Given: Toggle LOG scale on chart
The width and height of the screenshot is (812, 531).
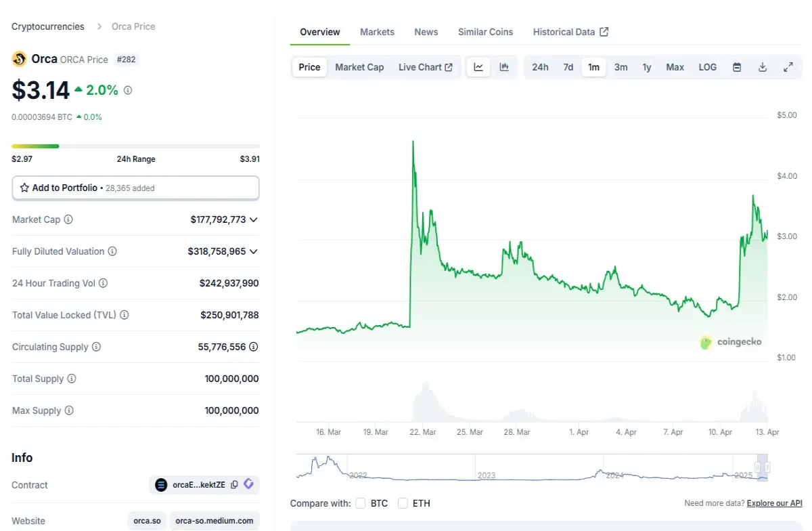Looking at the screenshot, I should pos(708,67).
